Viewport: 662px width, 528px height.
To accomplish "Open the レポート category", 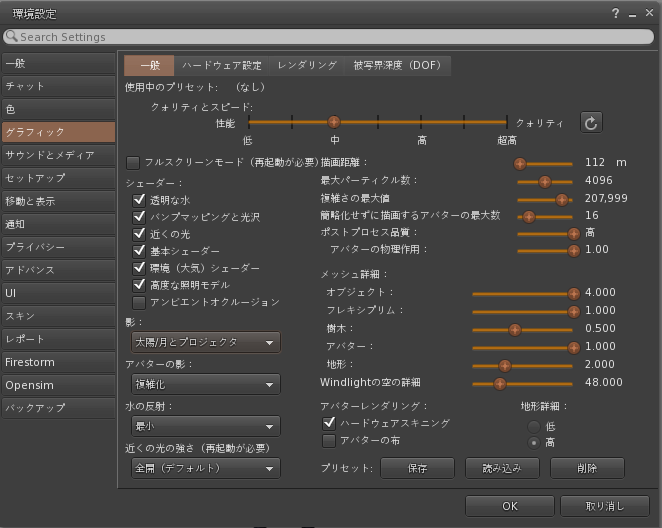I will [58, 339].
